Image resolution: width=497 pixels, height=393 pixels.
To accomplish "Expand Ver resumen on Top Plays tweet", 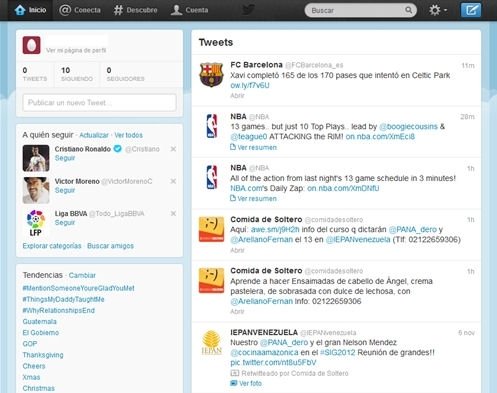I will 253,147.
